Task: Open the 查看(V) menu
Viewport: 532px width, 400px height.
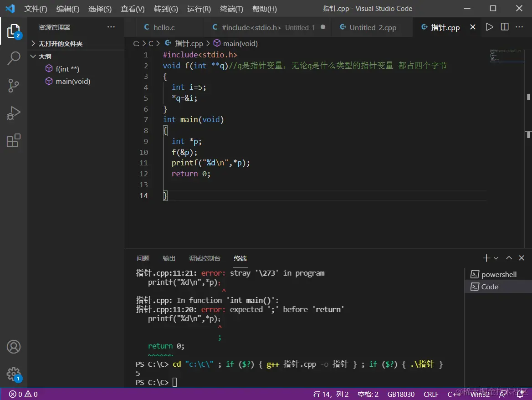Action: 133,9
